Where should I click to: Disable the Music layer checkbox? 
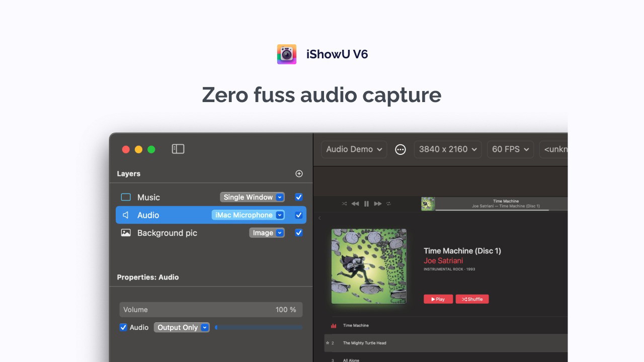coord(299,197)
